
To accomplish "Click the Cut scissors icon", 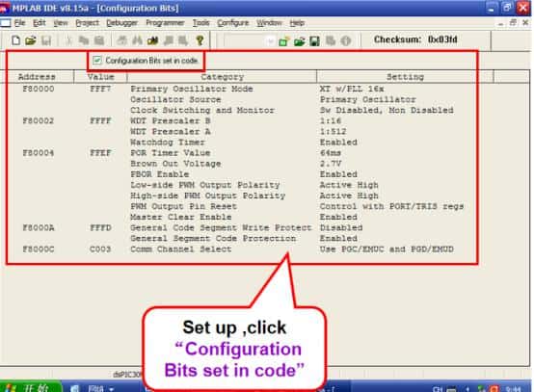I will pyautogui.click(x=68, y=40).
